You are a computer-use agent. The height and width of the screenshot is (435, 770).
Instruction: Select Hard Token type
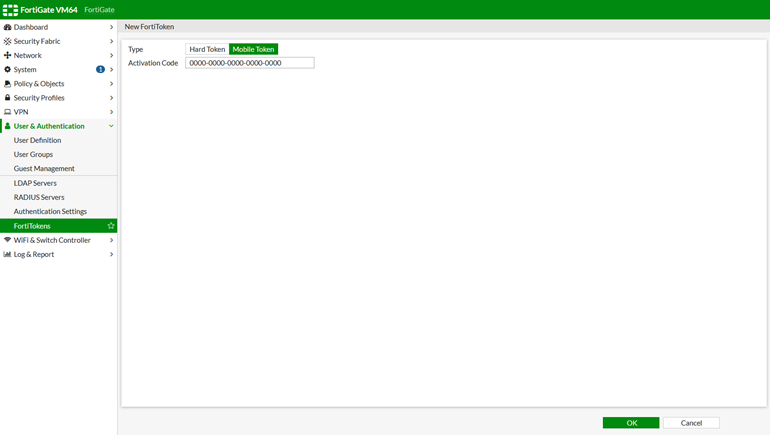click(207, 49)
